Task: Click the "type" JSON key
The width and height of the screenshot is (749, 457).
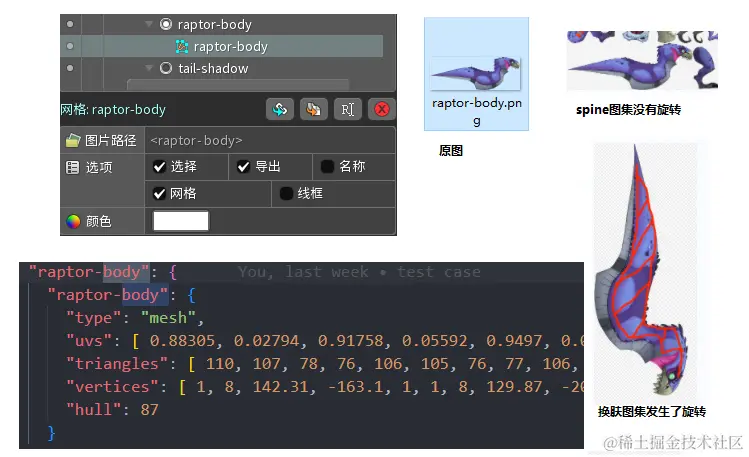Action: (93, 318)
